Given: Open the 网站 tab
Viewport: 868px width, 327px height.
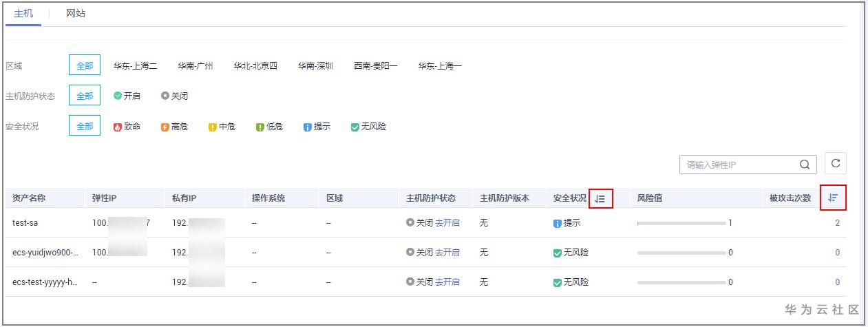Looking at the screenshot, I should [76, 14].
